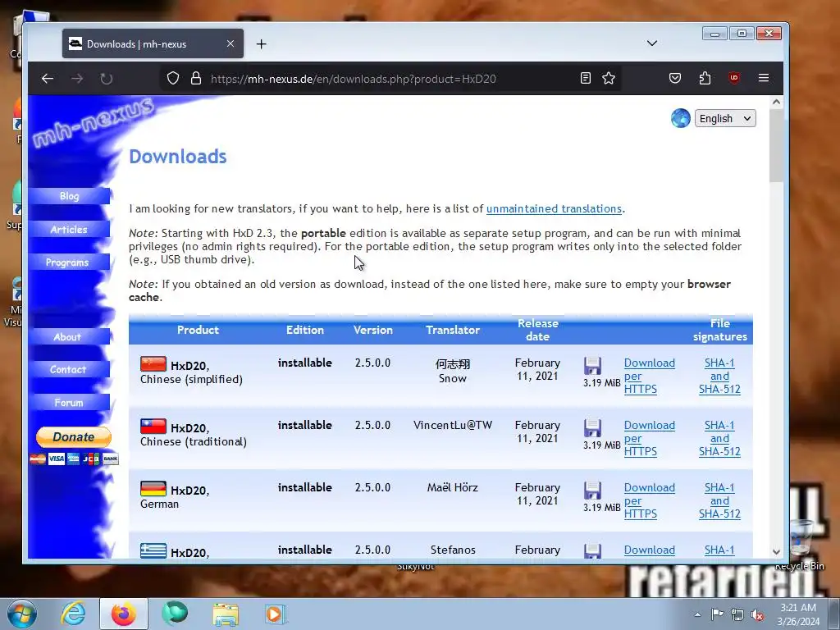Click the mh-nexus logo
840x630 pixels.
[93, 124]
